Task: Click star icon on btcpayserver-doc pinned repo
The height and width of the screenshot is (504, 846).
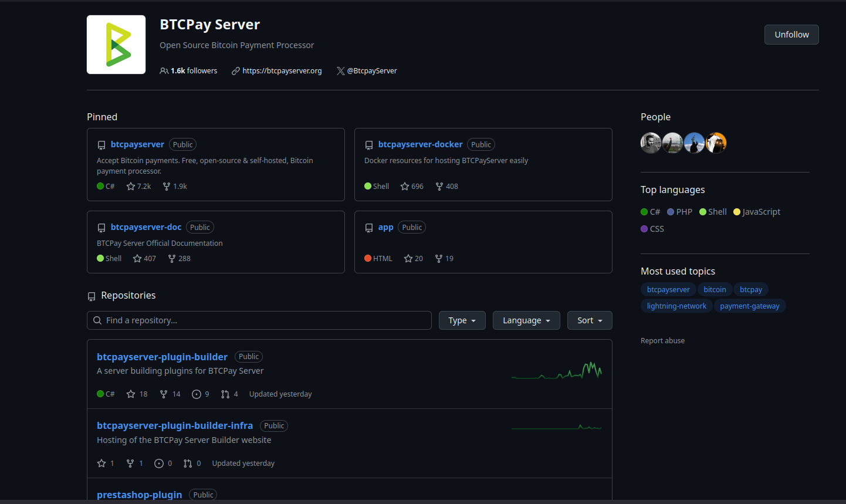Action: point(137,259)
